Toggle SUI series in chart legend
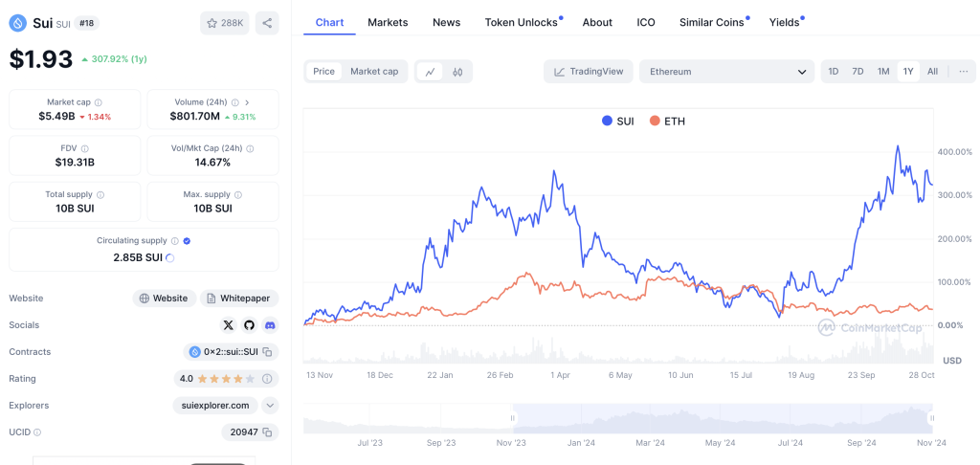The height and width of the screenshot is (465, 980). pyautogui.click(x=617, y=122)
